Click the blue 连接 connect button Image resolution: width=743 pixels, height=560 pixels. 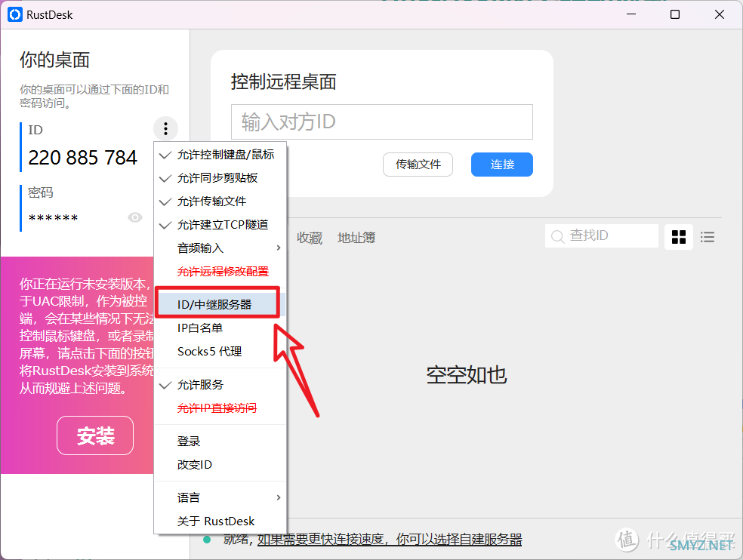(x=502, y=165)
